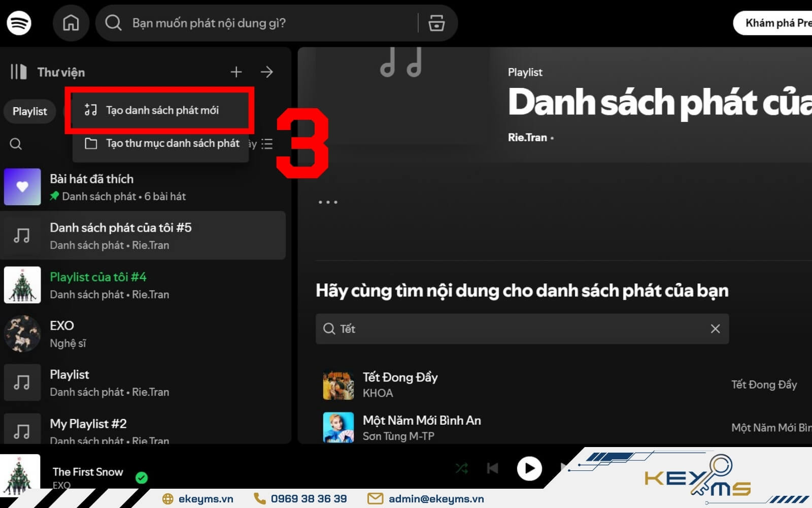Image resolution: width=812 pixels, height=508 pixels.
Task: Click 'Playlist' label above title
Action: point(525,72)
